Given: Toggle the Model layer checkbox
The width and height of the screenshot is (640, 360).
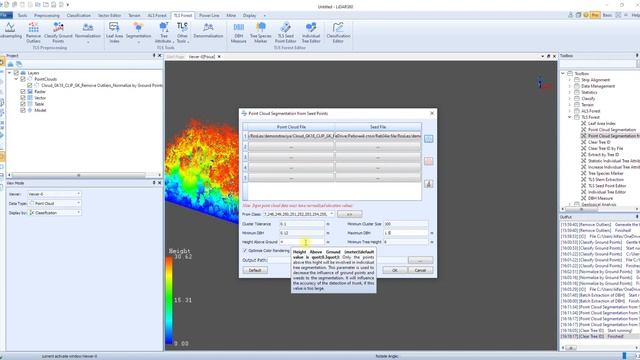Looking at the screenshot, I should 23,110.
